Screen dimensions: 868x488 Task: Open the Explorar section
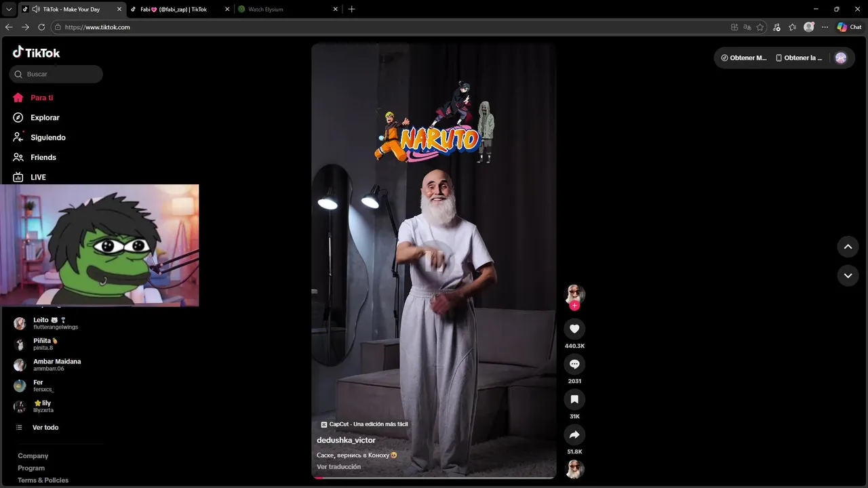tap(36, 117)
